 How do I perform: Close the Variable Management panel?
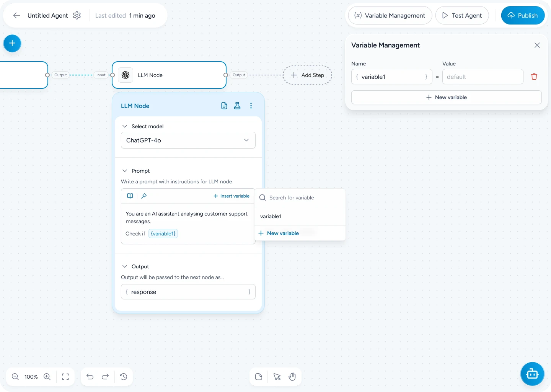tap(537, 45)
